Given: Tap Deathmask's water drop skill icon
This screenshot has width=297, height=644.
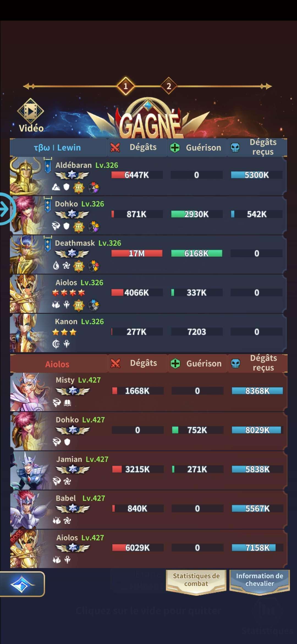Looking at the screenshot, I should (56, 266).
